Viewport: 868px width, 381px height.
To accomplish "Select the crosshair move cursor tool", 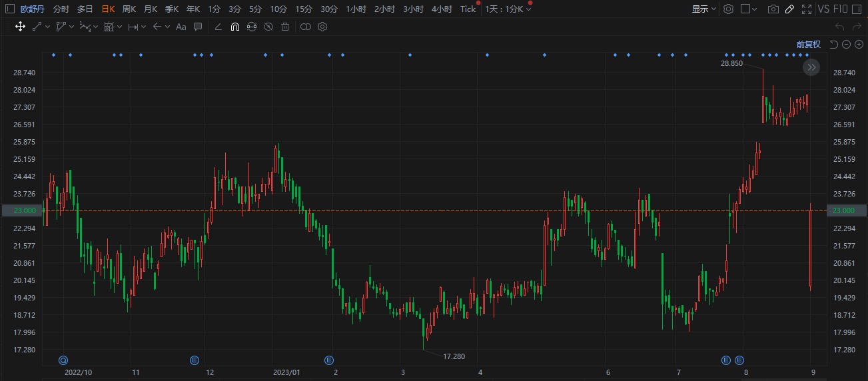I will pyautogui.click(x=20, y=27).
